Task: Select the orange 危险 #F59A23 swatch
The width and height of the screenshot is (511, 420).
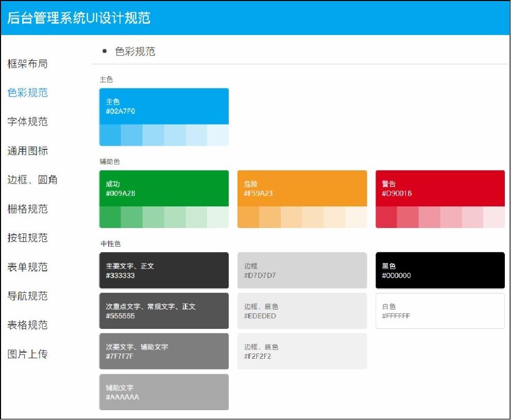Action: pos(302,188)
